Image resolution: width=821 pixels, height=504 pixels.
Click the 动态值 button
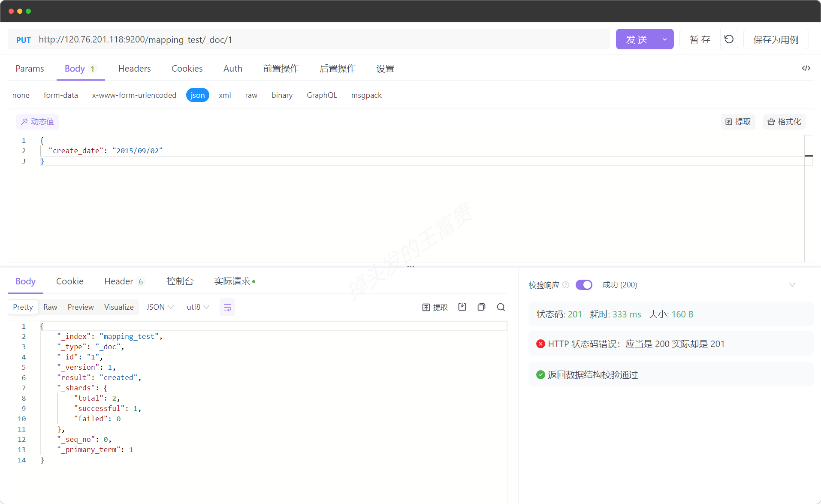(37, 122)
